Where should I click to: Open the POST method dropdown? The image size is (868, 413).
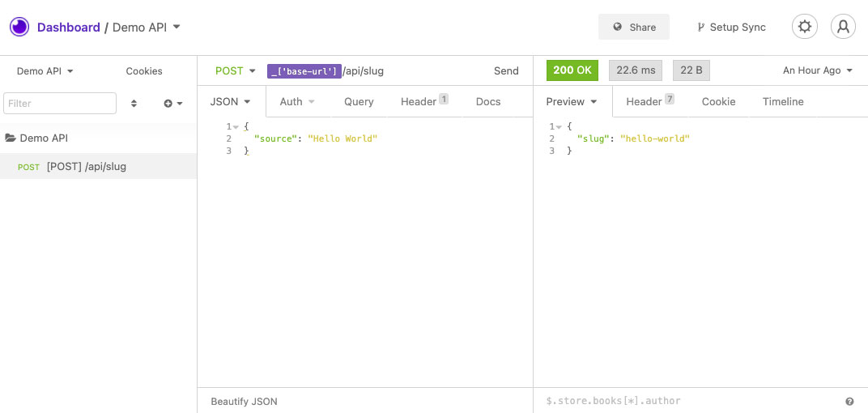click(235, 70)
